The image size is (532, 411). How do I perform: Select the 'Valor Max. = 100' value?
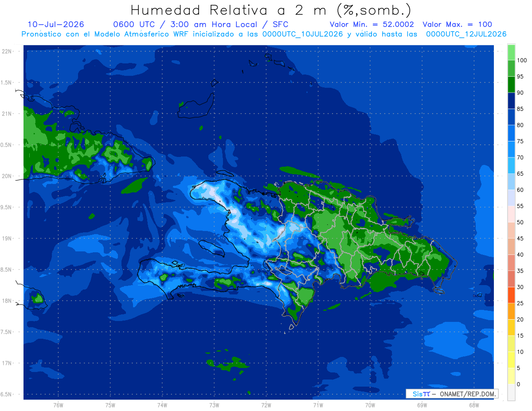click(458, 24)
